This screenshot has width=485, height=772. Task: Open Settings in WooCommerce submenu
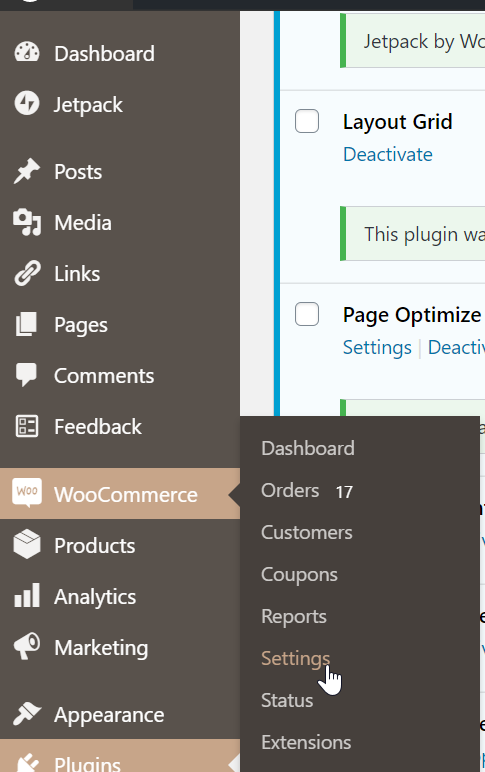point(295,658)
